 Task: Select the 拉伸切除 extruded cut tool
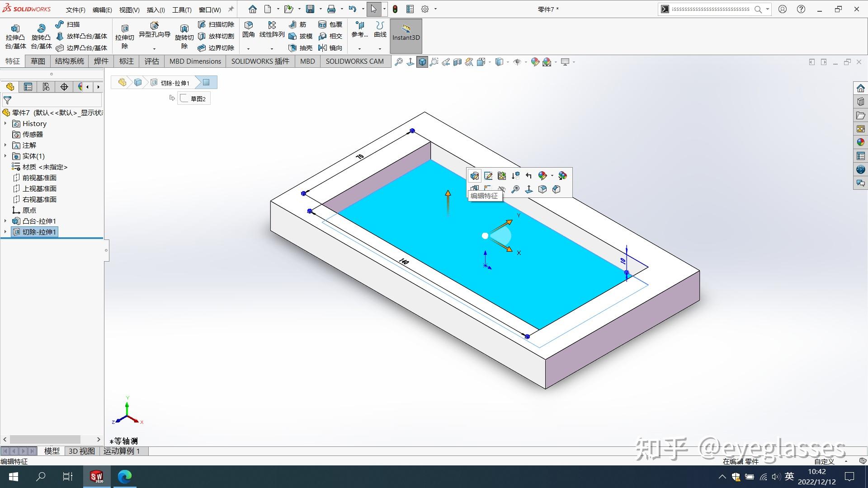125,36
